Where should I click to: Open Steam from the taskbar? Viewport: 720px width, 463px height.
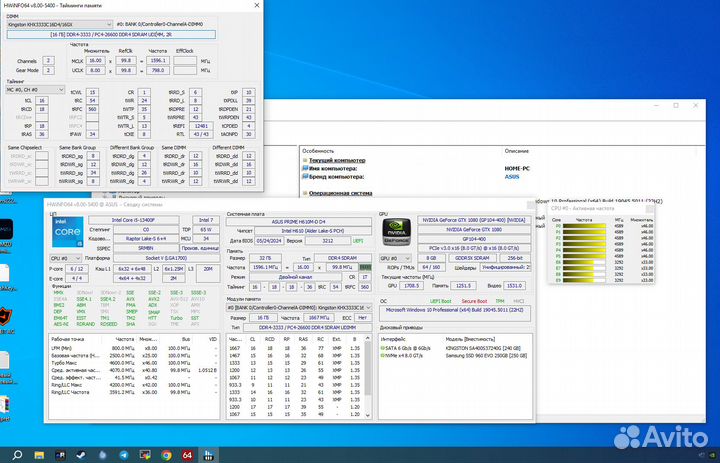81,455
